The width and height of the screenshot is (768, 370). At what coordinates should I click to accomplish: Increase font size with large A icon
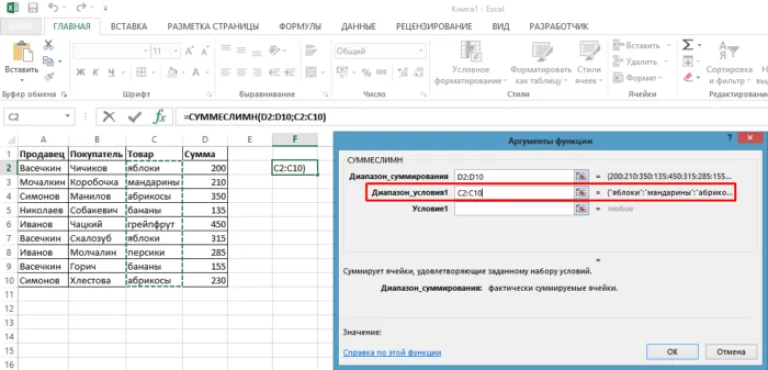pyautogui.click(x=189, y=51)
